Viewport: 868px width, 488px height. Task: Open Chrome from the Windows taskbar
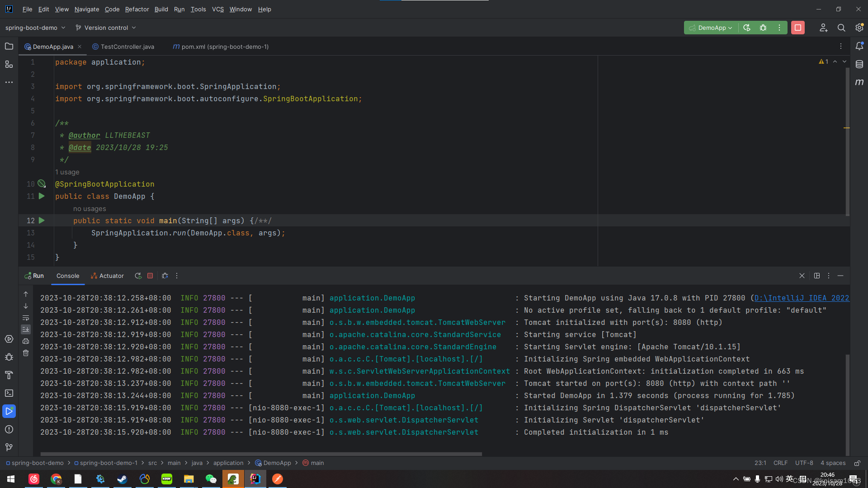point(56,479)
